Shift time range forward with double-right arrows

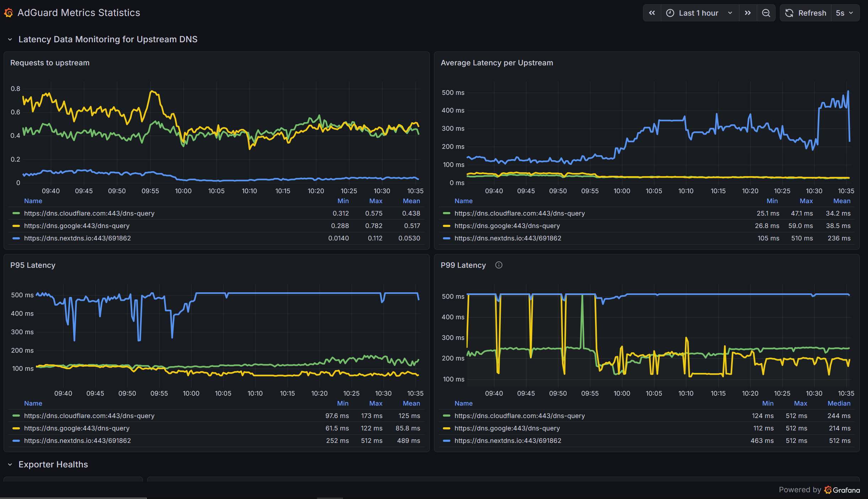pos(748,13)
